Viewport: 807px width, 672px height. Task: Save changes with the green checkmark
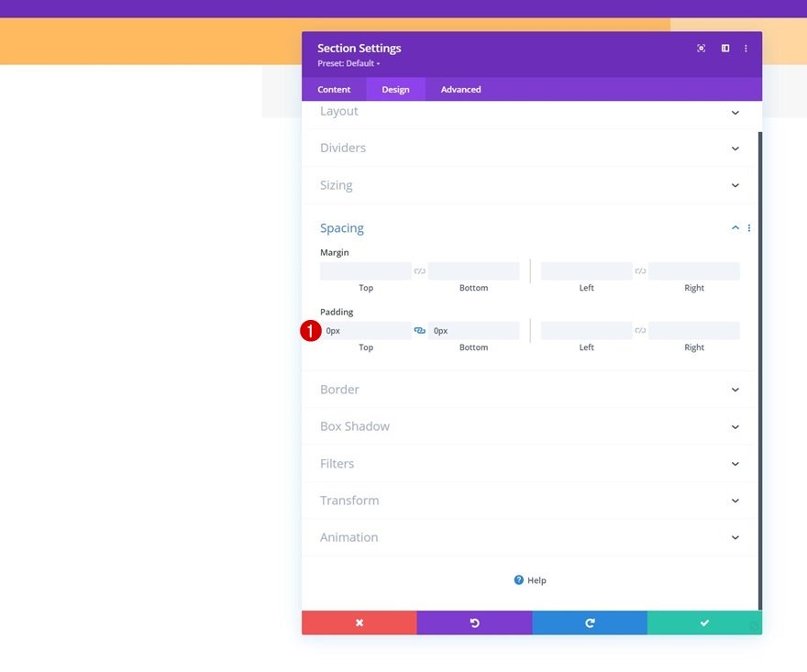point(704,622)
